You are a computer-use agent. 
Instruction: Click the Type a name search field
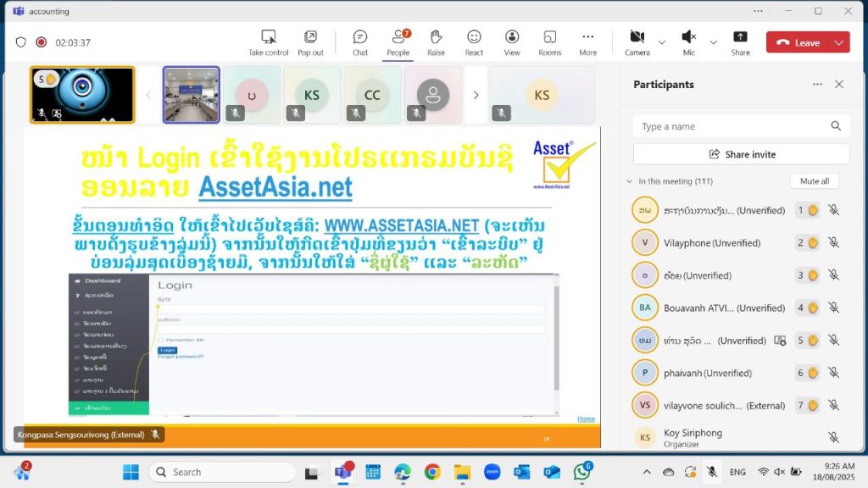point(741,126)
